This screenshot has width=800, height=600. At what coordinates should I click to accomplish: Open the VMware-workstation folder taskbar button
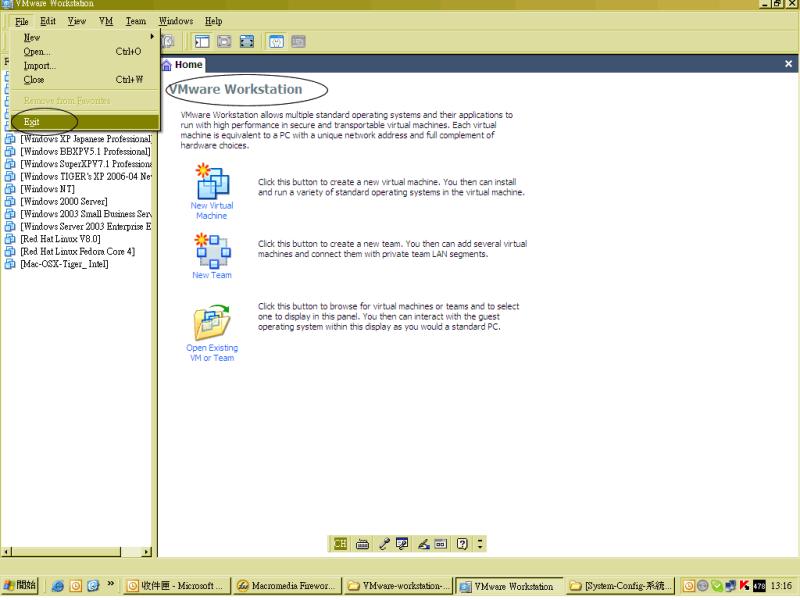pyautogui.click(x=398, y=586)
